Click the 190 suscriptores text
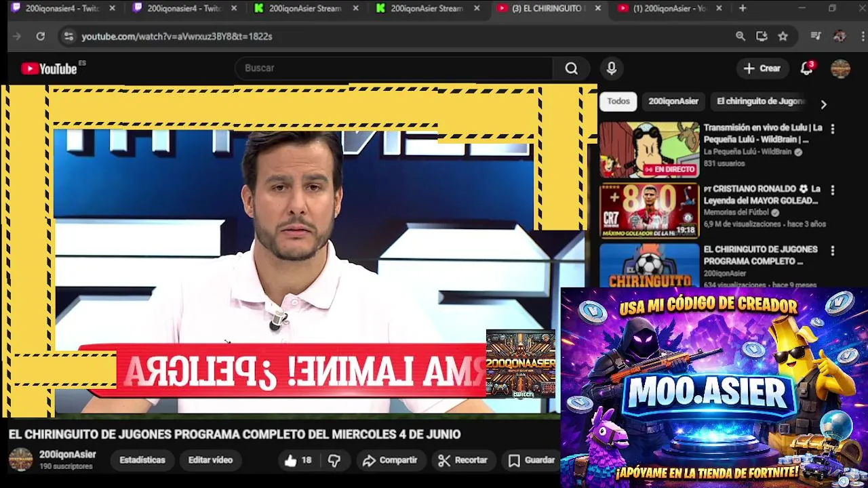The width and height of the screenshot is (868, 488). [x=66, y=467]
